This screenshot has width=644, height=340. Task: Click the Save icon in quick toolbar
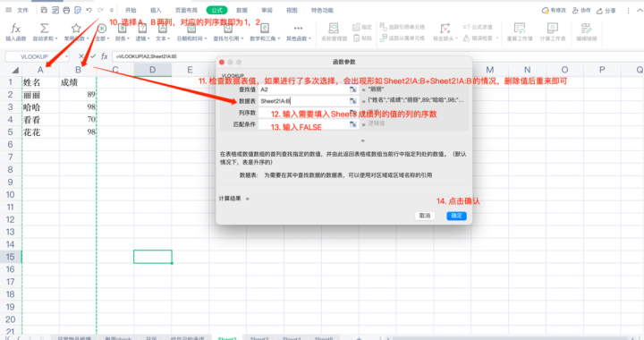click(x=44, y=10)
